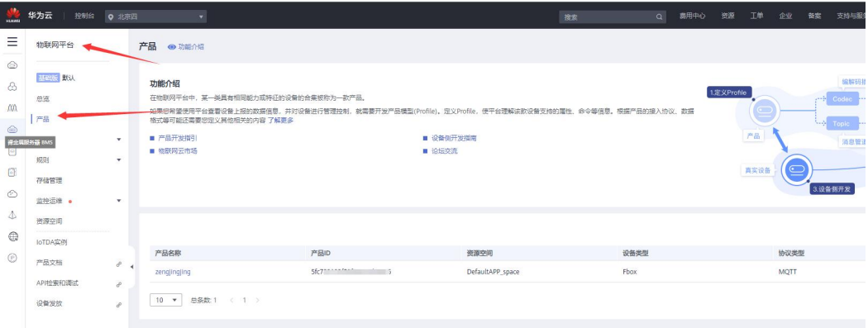Click the Topic box in the diagram

(842, 123)
